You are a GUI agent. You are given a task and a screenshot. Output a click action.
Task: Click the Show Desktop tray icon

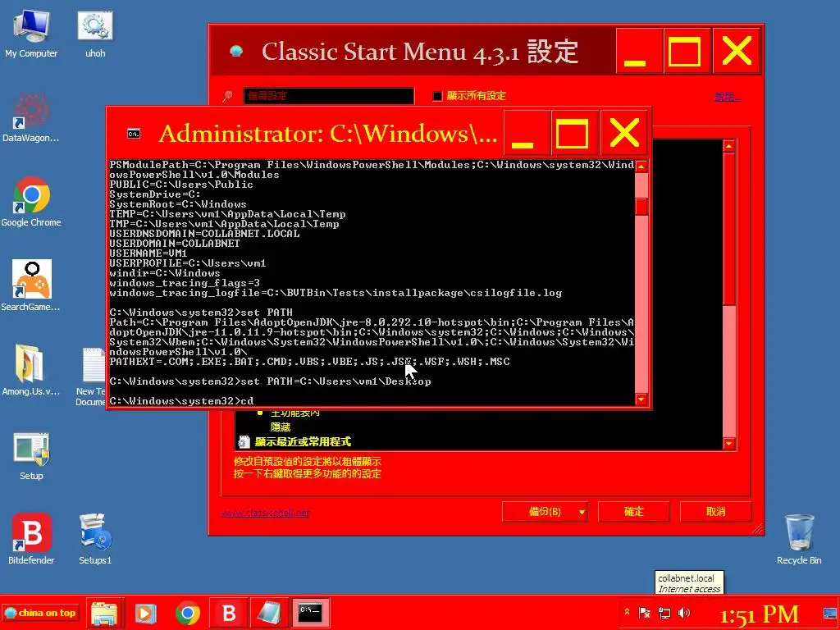tap(830, 613)
